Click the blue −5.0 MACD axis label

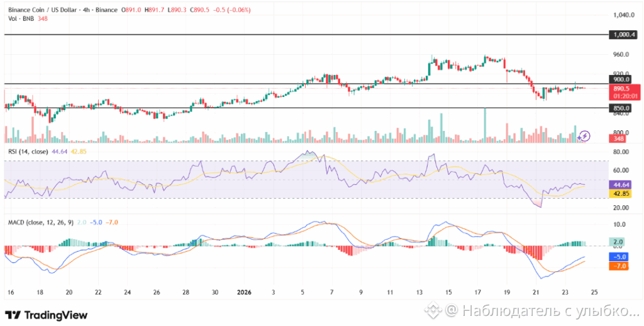click(x=619, y=257)
